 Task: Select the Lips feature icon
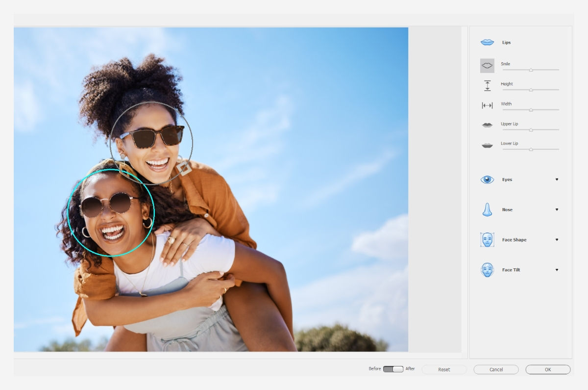(x=487, y=42)
